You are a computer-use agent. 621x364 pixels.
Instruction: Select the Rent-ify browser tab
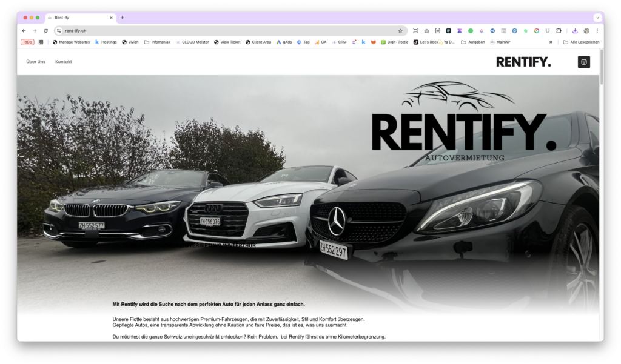[x=81, y=18]
